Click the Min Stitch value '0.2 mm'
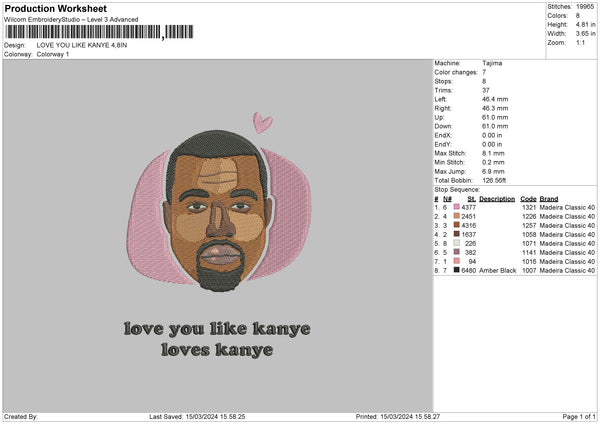 (x=493, y=162)
